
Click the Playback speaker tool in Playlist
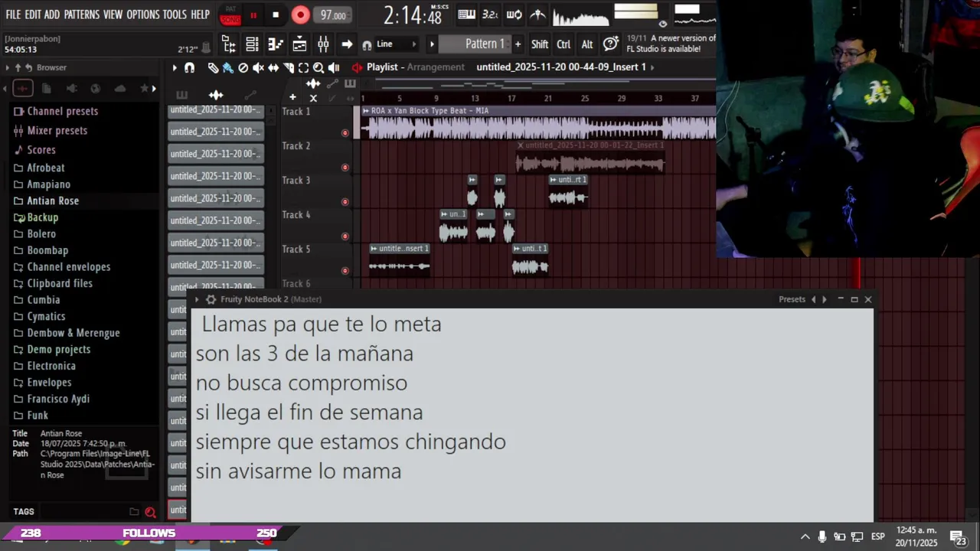(334, 67)
